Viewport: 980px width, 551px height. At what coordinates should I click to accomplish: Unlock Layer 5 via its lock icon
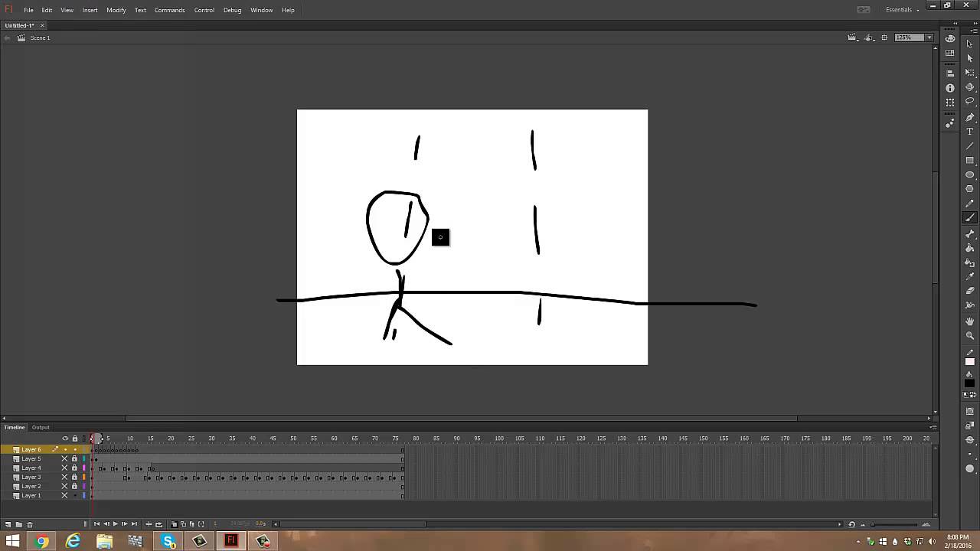click(x=74, y=458)
